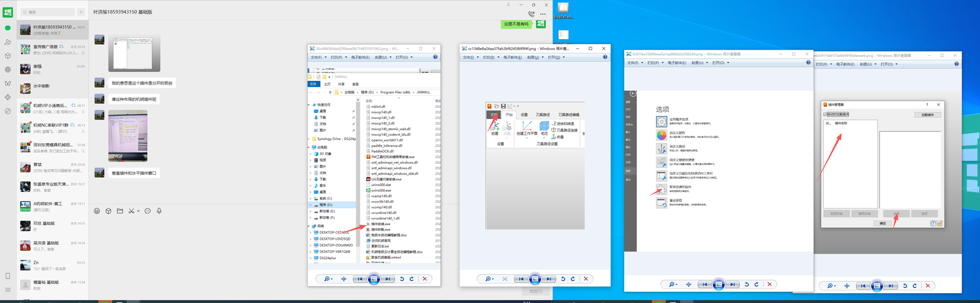Viewport: 980px width, 303px height.
Task: Click the 这里不是有吗 sent message bubble
Action: (x=516, y=24)
